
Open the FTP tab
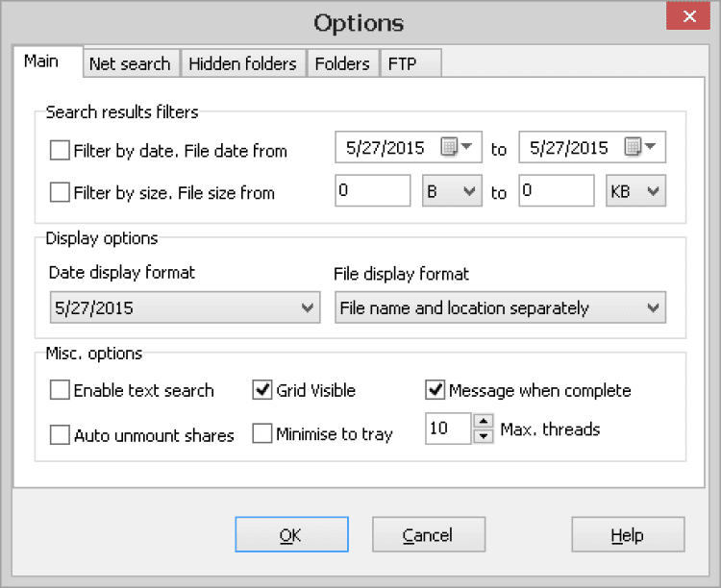[402, 63]
